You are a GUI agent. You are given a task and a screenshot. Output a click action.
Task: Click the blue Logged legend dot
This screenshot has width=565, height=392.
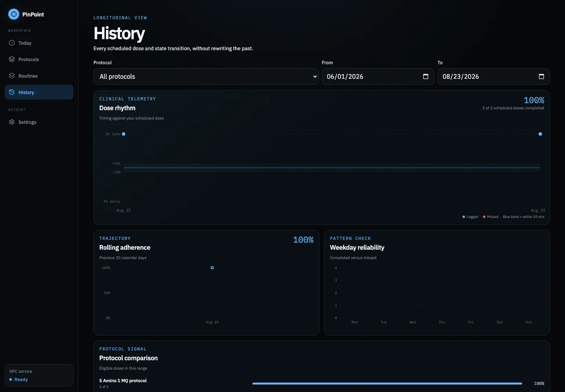[x=464, y=217]
